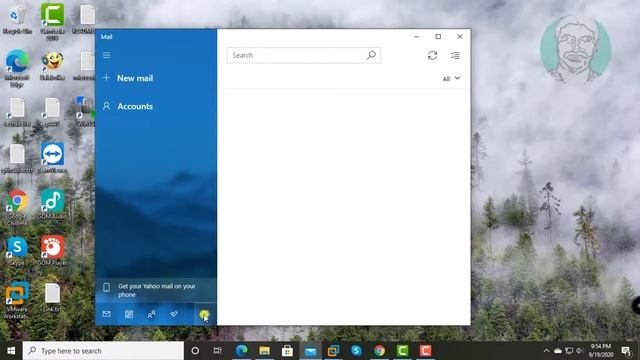
Task: Select the smiley face desktop shortcut
Action: [52, 65]
